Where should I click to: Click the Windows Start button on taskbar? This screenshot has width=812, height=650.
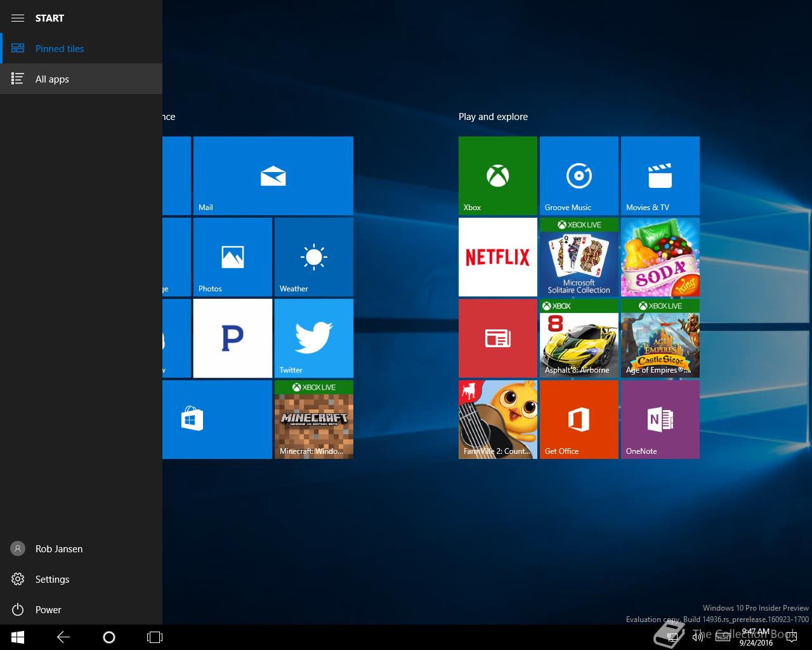[18, 637]
